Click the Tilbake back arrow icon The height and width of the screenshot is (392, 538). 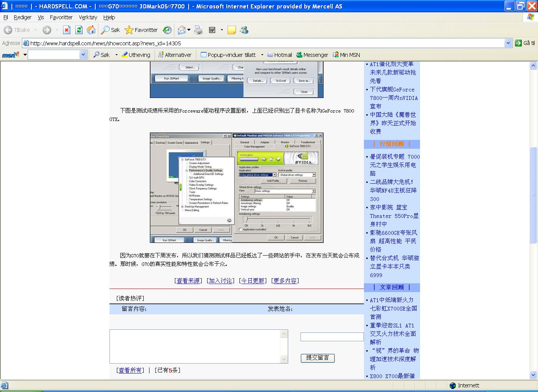click(8, 30)
